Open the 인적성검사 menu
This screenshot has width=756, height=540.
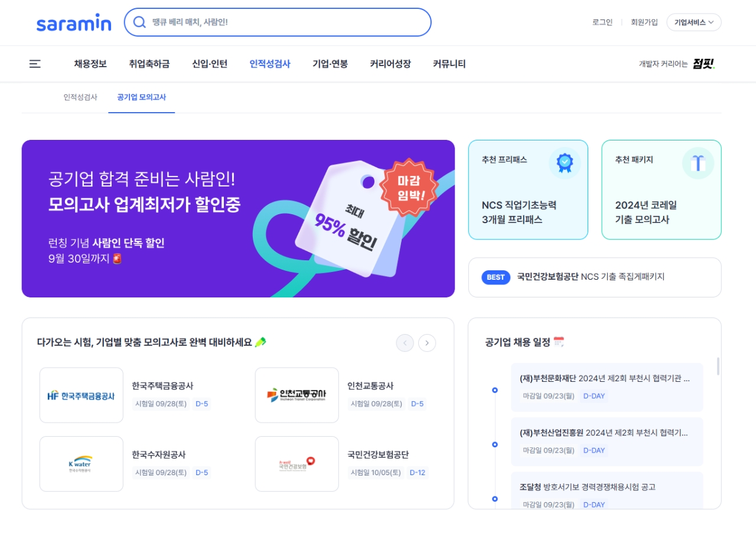coord(270,64)
